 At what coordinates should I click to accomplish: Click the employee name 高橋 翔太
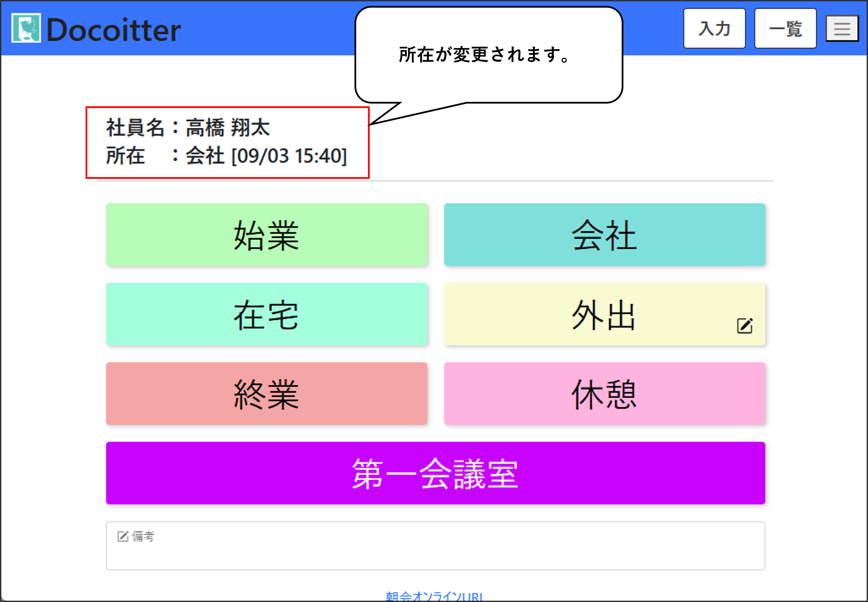(228, 127)
